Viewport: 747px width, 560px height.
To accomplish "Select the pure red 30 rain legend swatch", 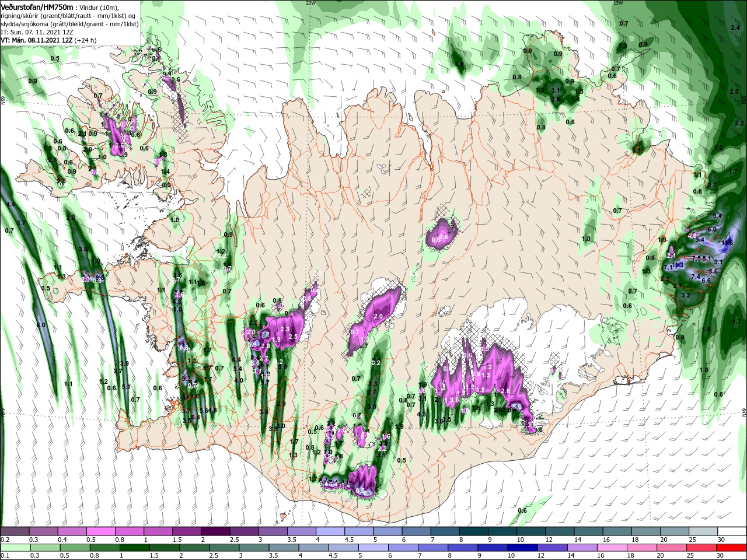I will click(732, 548).
